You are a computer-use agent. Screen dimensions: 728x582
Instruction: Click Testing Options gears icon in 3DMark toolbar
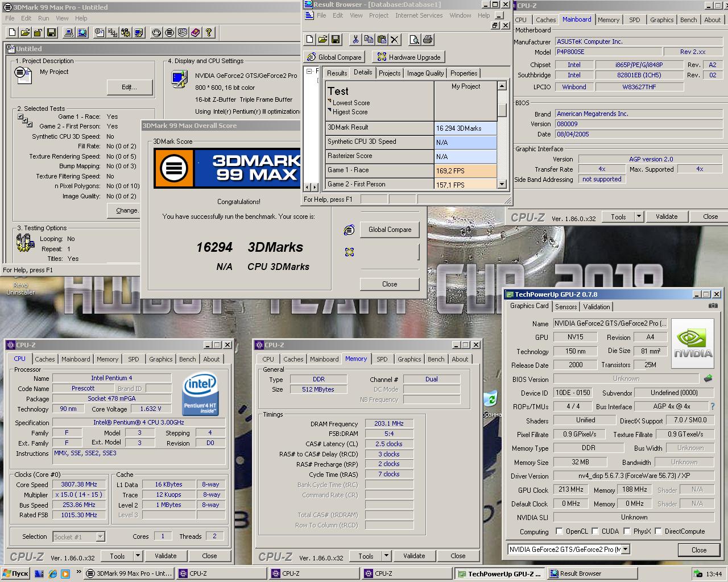coord(126,32)
